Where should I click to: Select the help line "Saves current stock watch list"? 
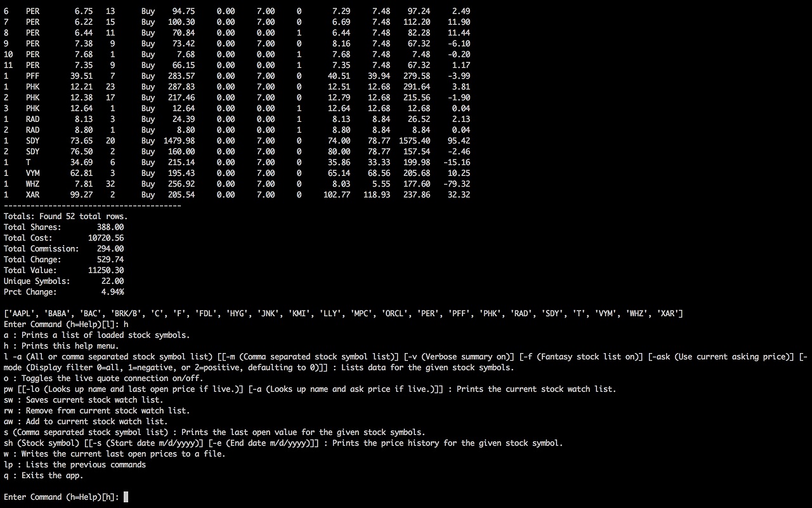click(x=84, y=400)
